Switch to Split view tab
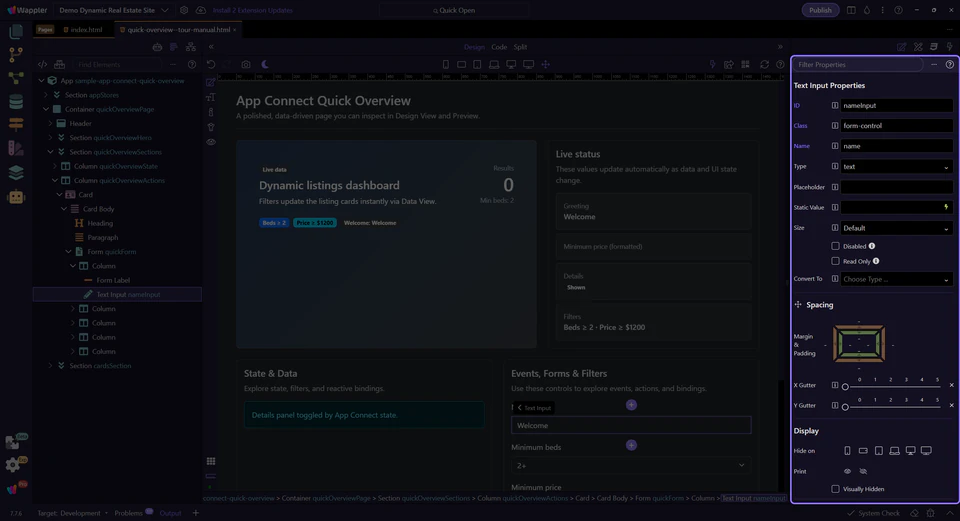Viewport: 960px width, 521px height. coord(520,47)
